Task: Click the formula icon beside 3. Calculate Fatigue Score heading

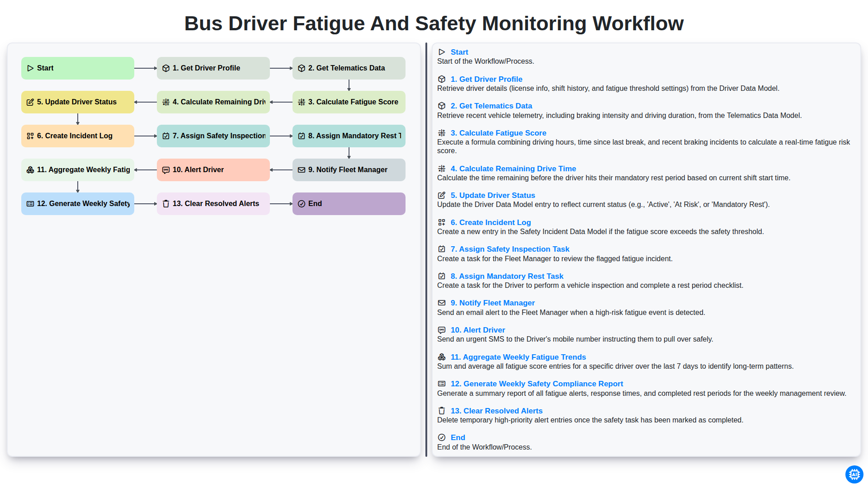Action: pos(442,133)
